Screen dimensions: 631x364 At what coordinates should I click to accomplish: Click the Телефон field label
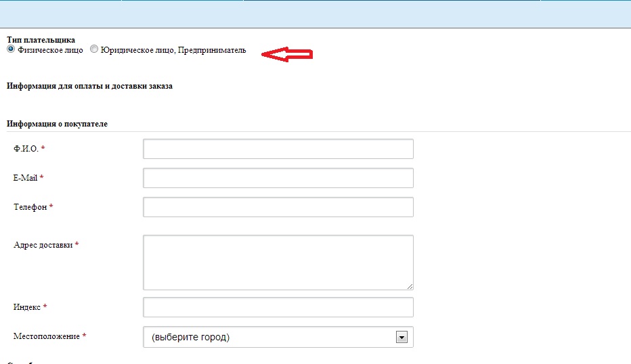click(30, 207)
